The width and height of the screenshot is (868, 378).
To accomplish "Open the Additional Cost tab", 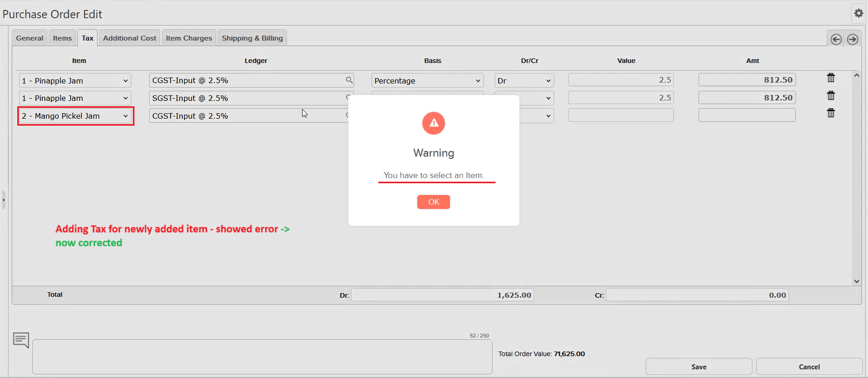I will tap(130, 38).
